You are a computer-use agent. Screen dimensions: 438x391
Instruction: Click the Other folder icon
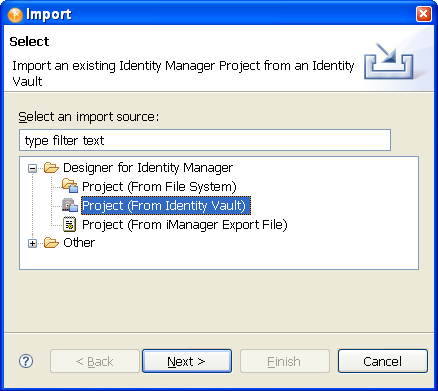(x=51, y=242)
